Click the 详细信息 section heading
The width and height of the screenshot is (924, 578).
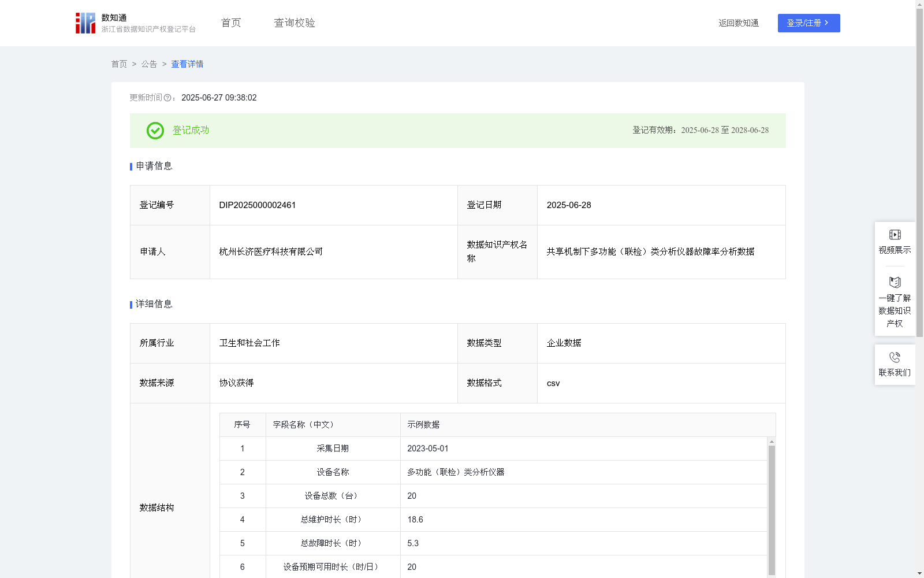[154, 305]
